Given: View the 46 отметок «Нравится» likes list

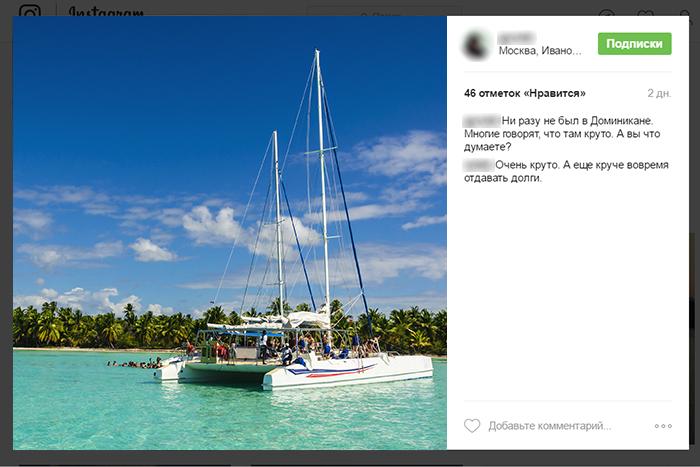Looking at the screenshot, I should pyautogui.click(x=524, y=93).
